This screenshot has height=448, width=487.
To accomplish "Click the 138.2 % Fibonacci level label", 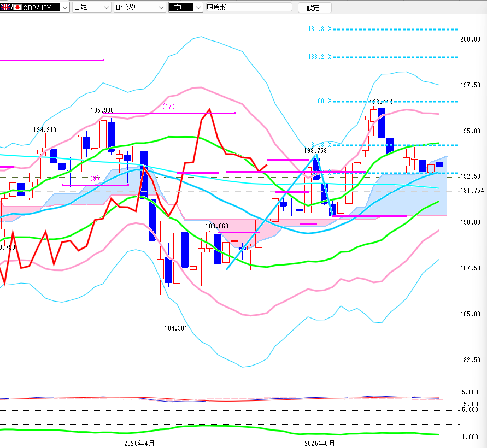I will click(320, 56).
